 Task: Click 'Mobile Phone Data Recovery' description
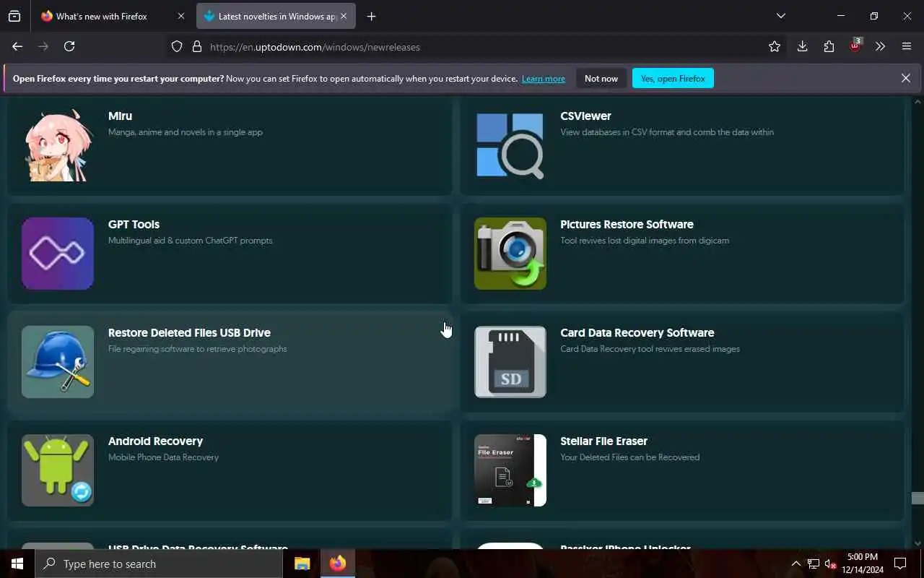coord(163,457)
